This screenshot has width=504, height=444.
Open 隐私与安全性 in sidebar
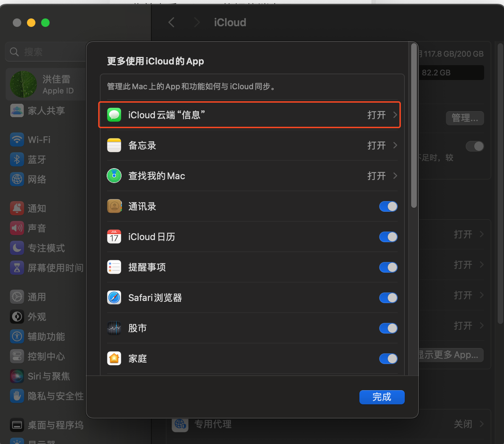[46, 396]
